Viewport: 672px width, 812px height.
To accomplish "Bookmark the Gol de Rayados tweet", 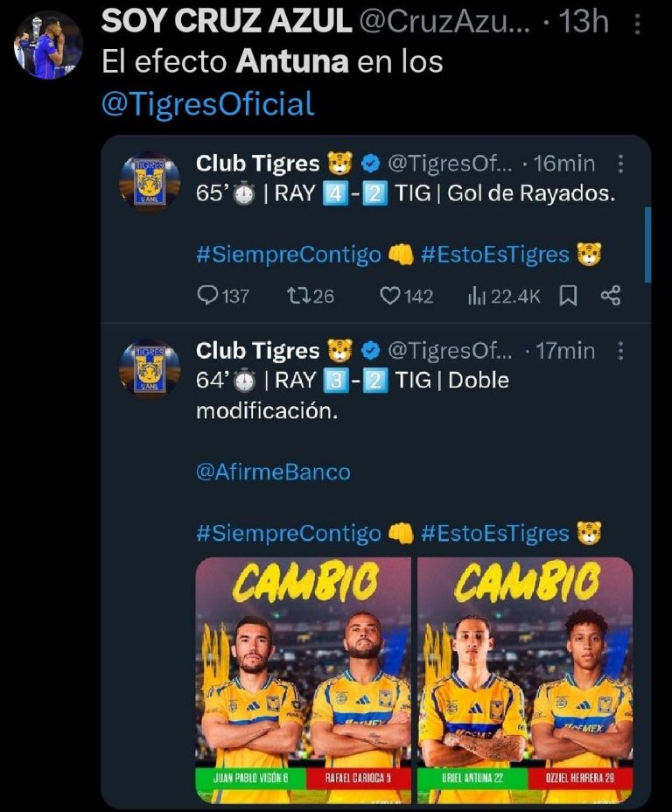I will point(568,297).
